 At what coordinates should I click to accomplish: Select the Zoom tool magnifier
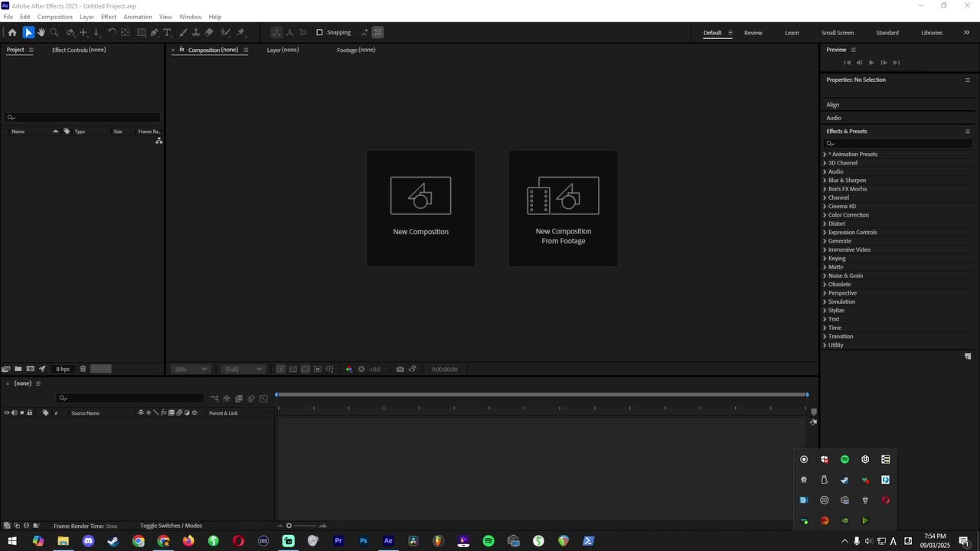(54, 32)
